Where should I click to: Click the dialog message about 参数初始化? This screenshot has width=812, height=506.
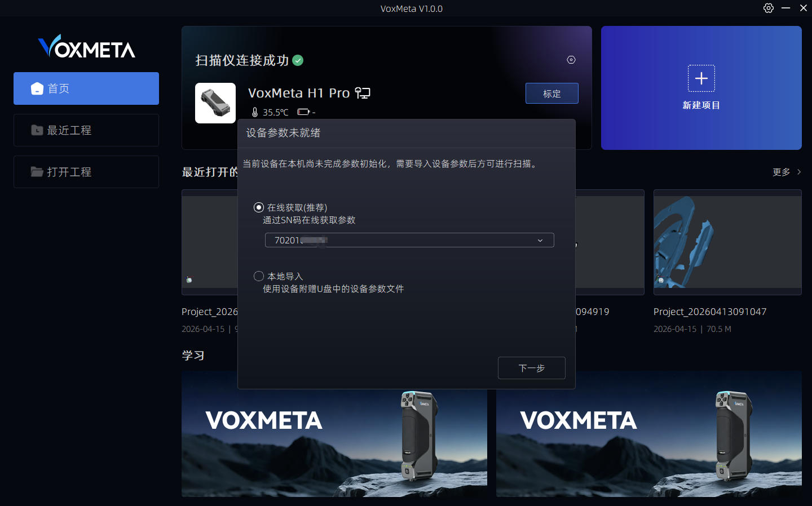pyautogui.click(x=391, y=164)
